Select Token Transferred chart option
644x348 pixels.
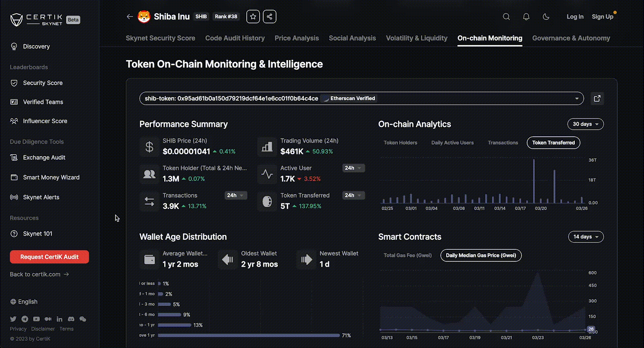(x=553, y=143)
